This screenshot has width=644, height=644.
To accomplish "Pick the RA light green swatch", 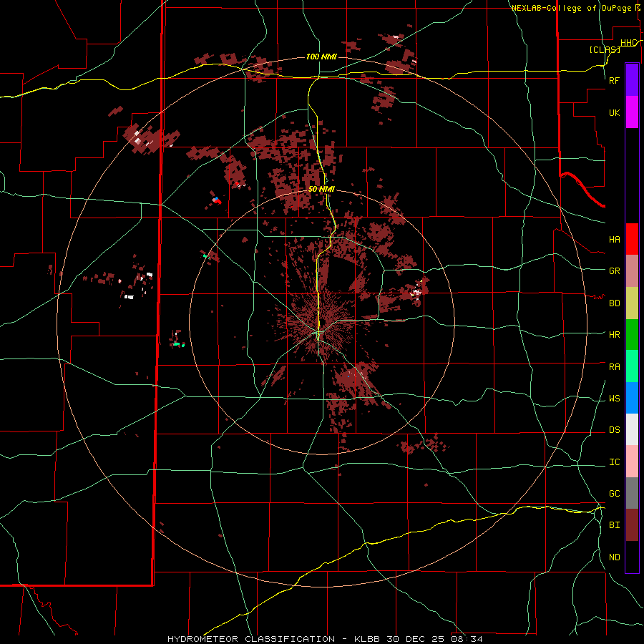I will (x=632, y=366).
